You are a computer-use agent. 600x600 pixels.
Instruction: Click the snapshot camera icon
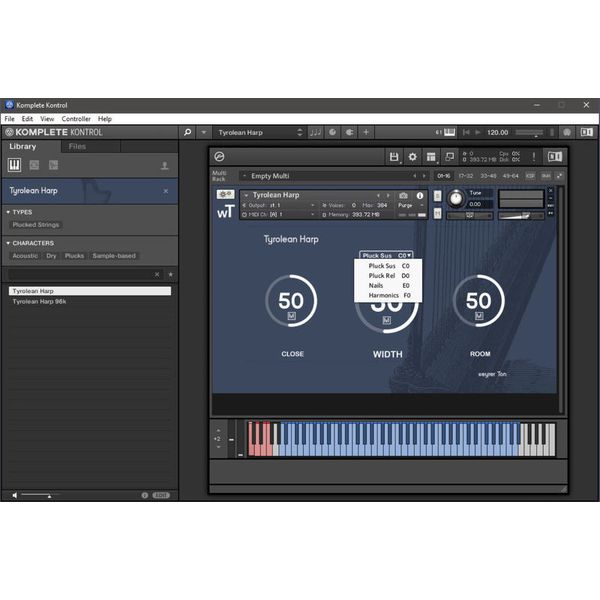pyautogui.click(x=403, y=196)
